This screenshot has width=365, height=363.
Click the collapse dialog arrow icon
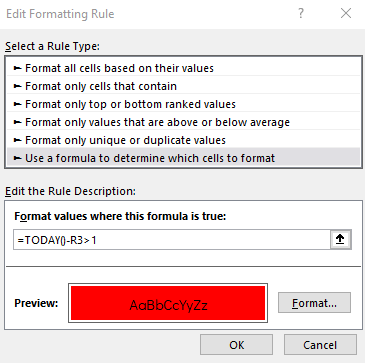[340, 239]
